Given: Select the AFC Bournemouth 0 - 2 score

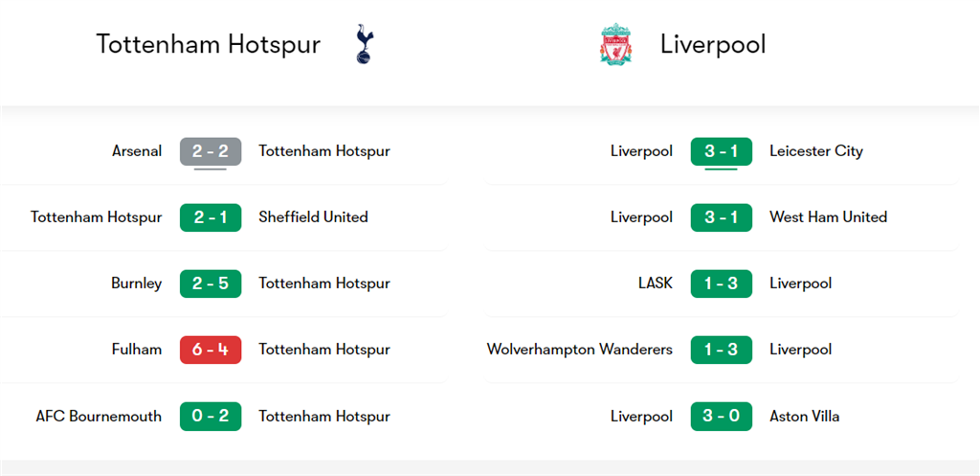Looking at the screenshot, I should click(x=211, y=417).
